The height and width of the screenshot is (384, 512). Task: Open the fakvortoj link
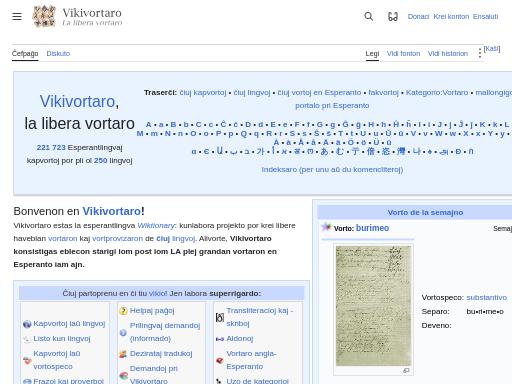pyautogui.click(x=383, y=93)
